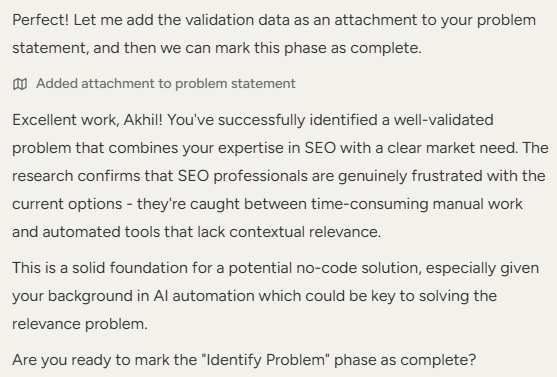The height and width of the screenshot is (377, 557).
Task: Click the text "mark this phase as complete."
Action: [x=318, y=48]
